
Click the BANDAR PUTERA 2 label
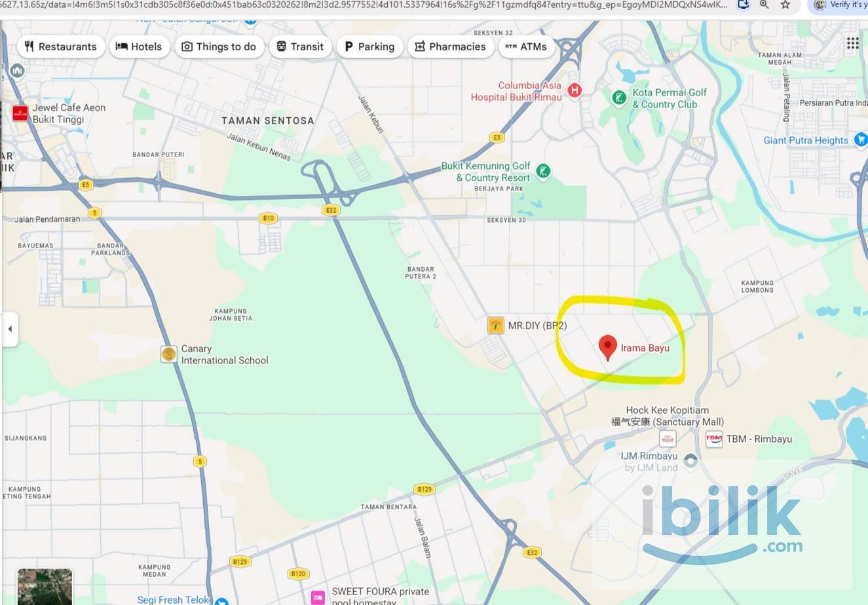[421, 272]
